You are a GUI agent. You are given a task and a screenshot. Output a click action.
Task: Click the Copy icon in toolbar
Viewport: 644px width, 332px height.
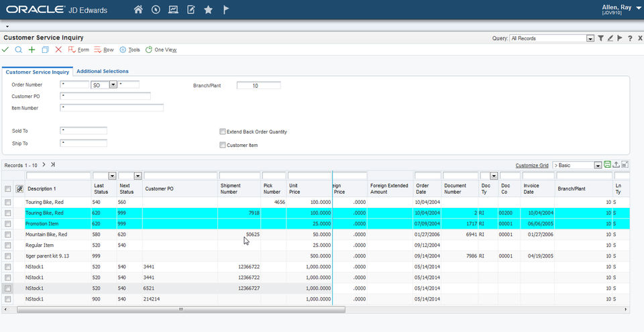[45, 50]
